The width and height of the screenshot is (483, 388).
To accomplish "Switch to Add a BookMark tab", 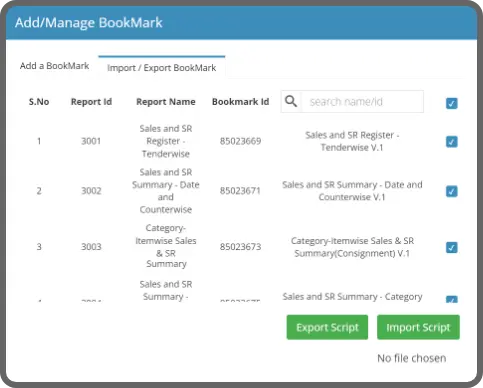I will coord(54,66).
